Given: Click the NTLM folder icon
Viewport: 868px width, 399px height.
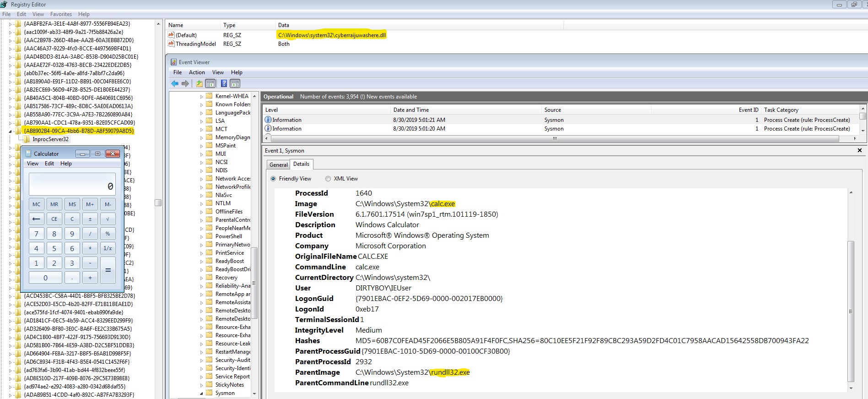Looking at the screenshot, I should pos(209,203).
